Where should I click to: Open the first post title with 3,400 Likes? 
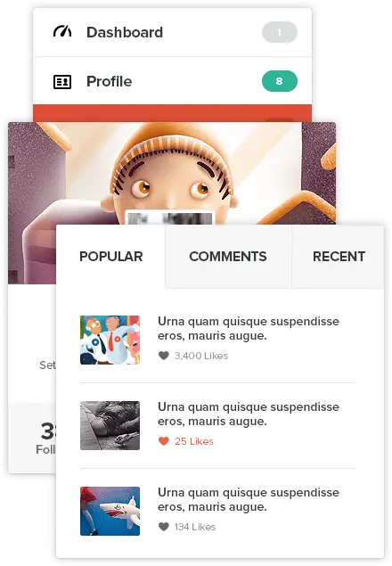(x=249, y=329)
